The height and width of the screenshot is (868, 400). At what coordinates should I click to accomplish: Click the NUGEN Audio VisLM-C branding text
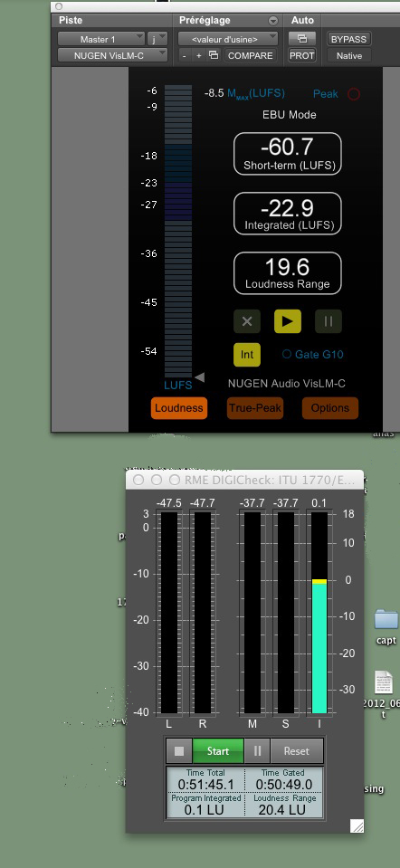[x=287, y=384]
